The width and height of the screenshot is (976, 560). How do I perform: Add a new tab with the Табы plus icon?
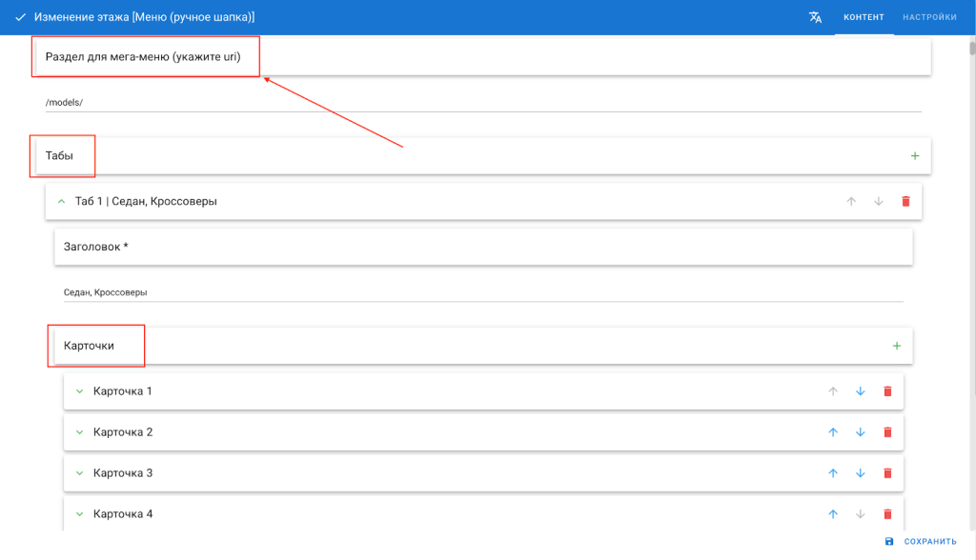(x=915, y=155)
